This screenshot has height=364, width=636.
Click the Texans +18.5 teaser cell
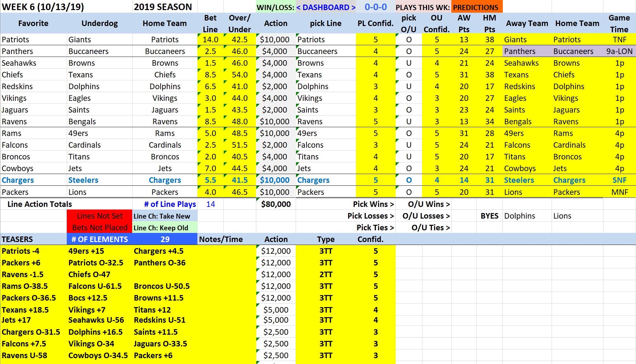click(34, 310)
